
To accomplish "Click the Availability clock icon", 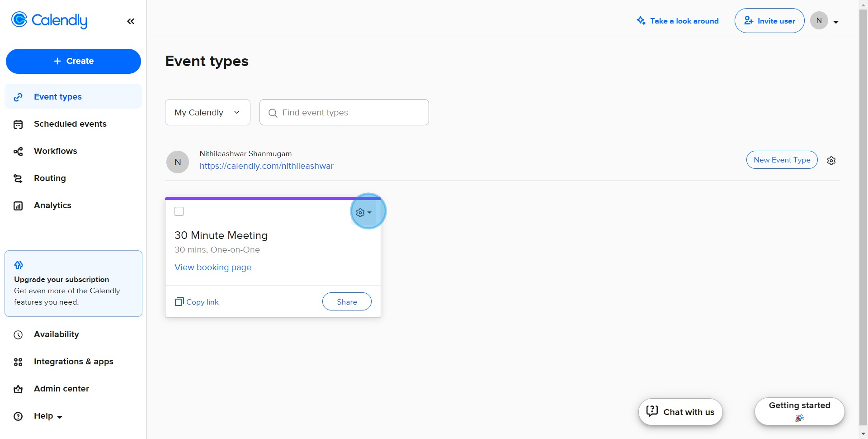I will (x=18, y=335).
